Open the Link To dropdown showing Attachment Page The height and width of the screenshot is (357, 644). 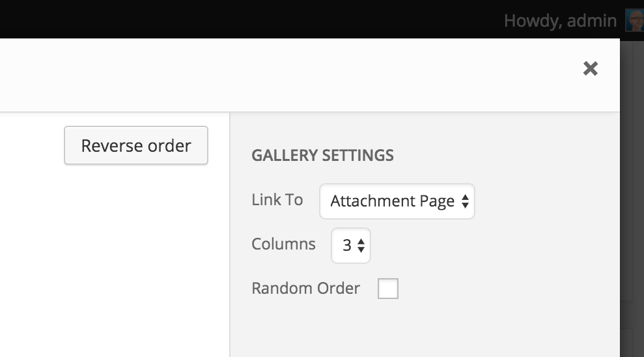[x=397, y=201]
